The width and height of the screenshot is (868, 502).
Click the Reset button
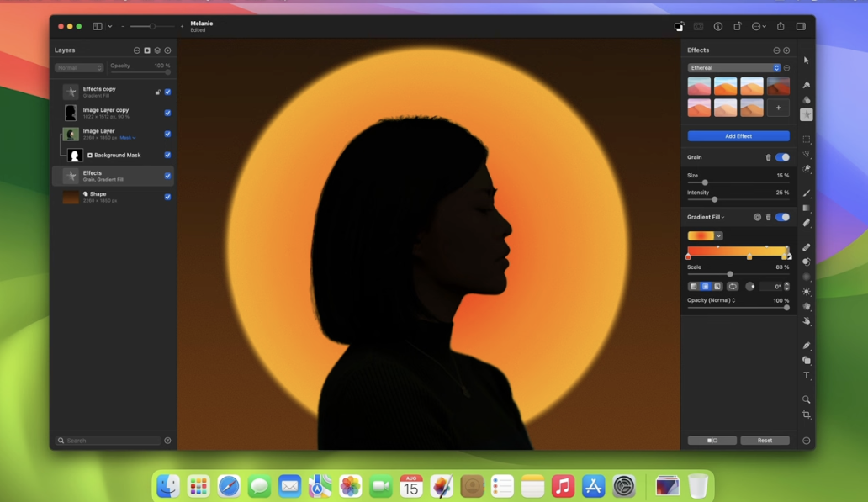point(765,441)
